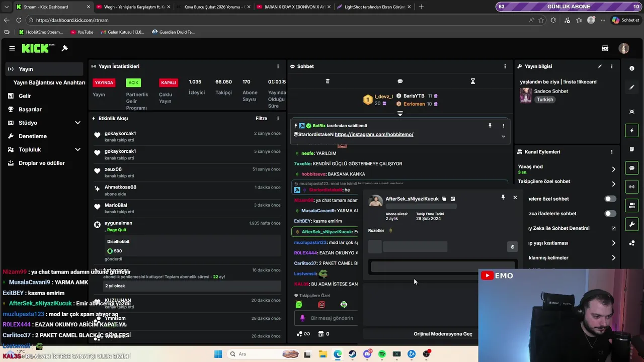Toggle the subscribers-only chat switch (…nelere özel sohbet)

tap(610, 199)
